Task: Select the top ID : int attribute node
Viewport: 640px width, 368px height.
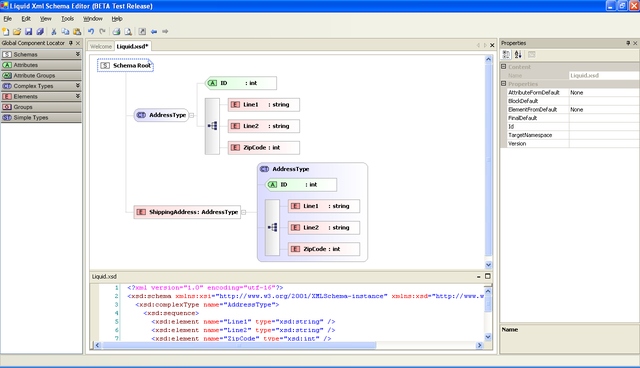Action: 241,83
